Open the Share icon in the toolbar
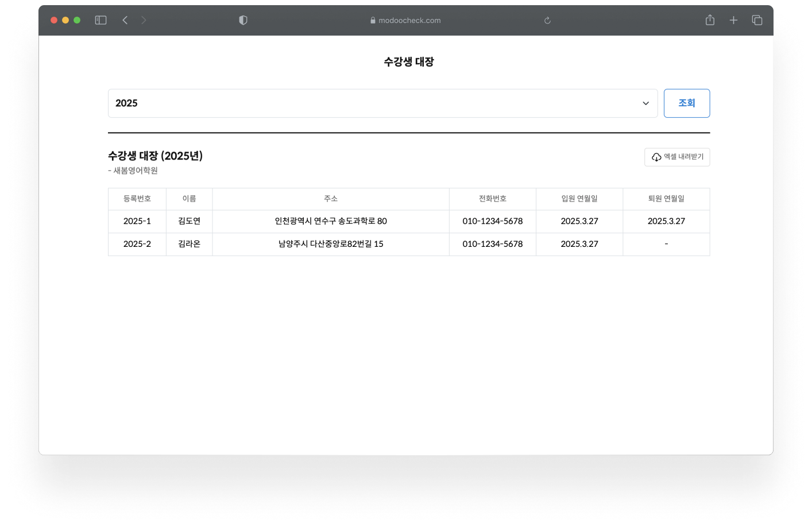Viewport: 812px width, 527px height. pos(710,20)
